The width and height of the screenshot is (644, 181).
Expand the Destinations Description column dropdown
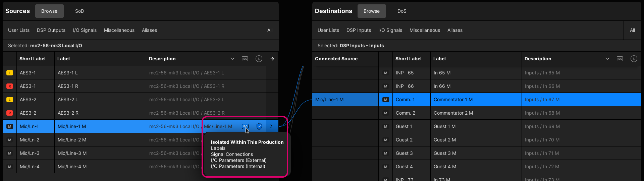click(607, 59)
